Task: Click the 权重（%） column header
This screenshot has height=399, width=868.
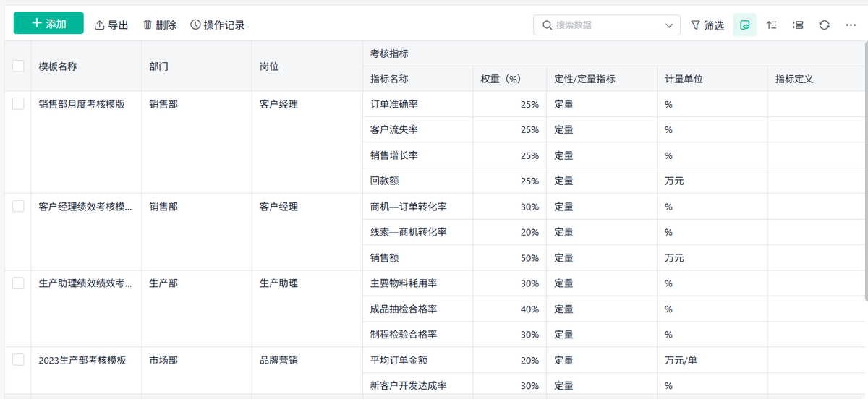Action: point(501,79)
